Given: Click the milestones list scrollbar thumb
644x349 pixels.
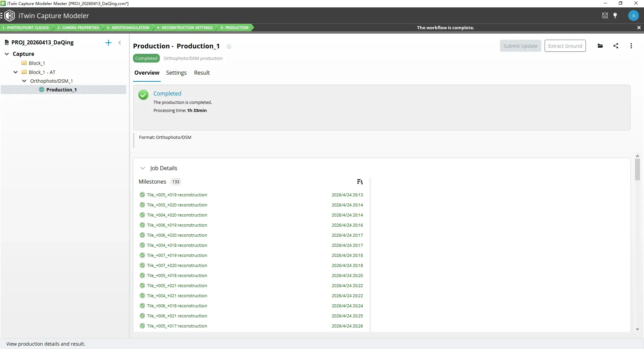Looking at the screenshot, I should [x=637, y=169].
